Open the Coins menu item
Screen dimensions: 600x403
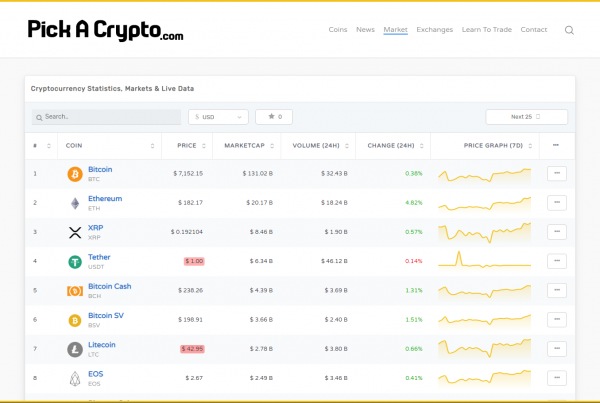338,29
